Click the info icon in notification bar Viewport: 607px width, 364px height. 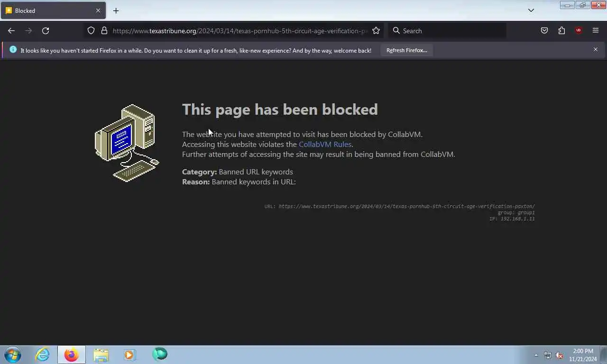(13, 50)
